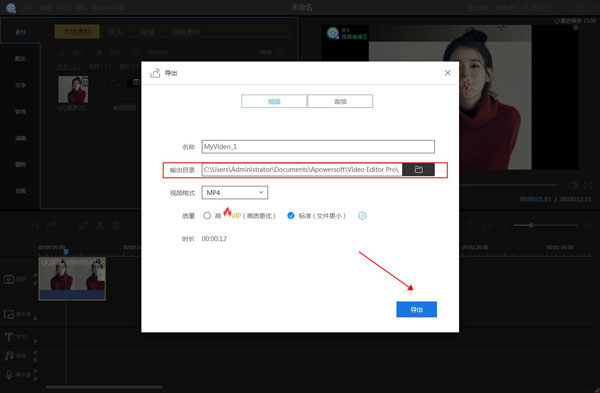Click the undo arrow in timeline toolbar
Image resolution: width=600 pixels, height=393 pixels.
click(x=34, y=226)
